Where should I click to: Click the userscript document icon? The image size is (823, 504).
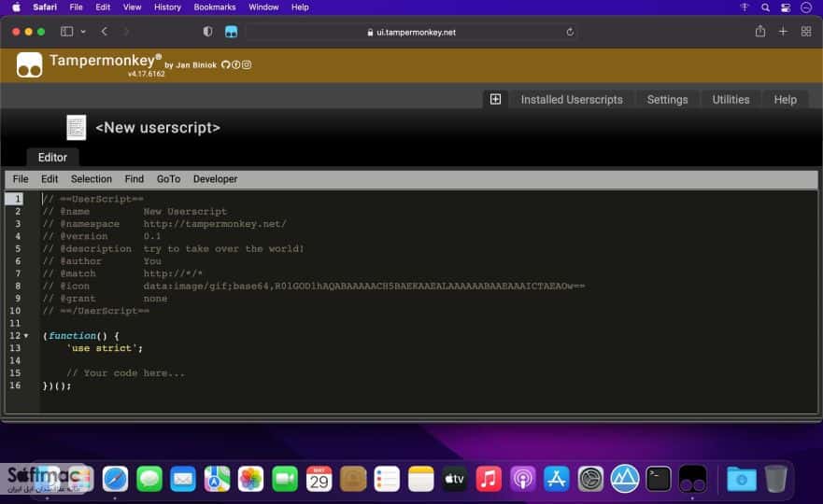pos(76,128)
